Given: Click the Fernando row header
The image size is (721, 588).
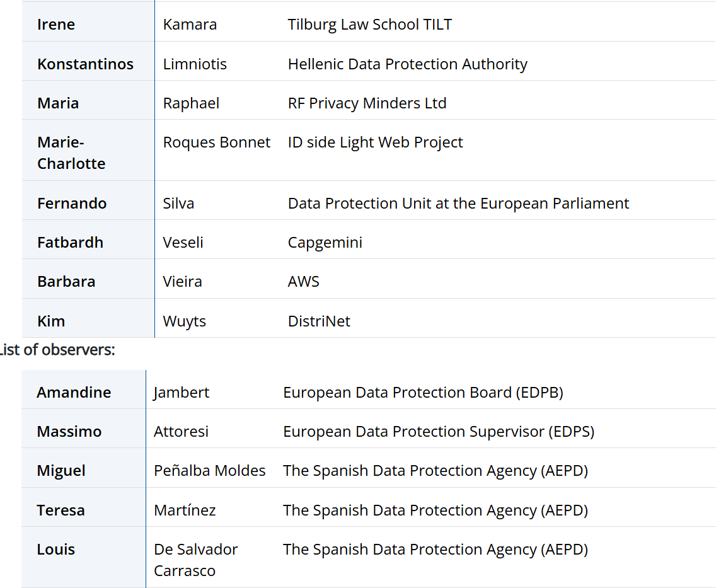Looking at the screenshot, I should click(72, 204).
